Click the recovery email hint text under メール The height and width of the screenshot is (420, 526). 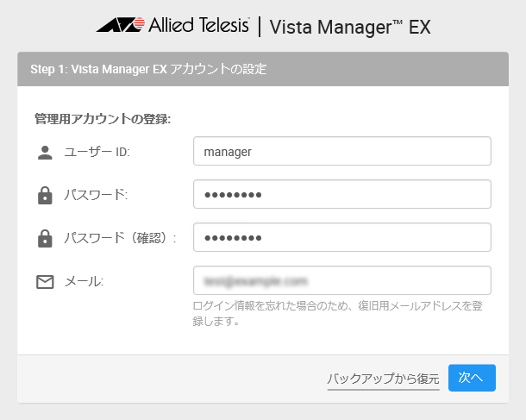[x=337, y=314]
